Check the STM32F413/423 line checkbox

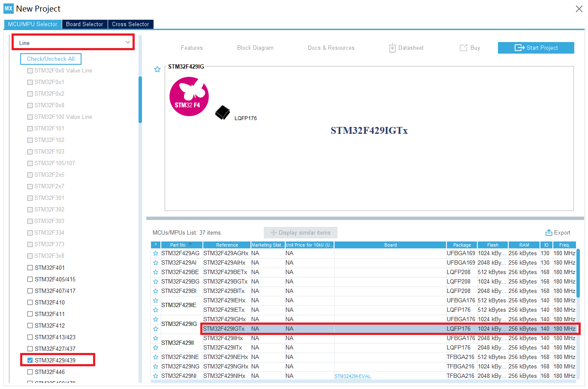click(30, 337)
